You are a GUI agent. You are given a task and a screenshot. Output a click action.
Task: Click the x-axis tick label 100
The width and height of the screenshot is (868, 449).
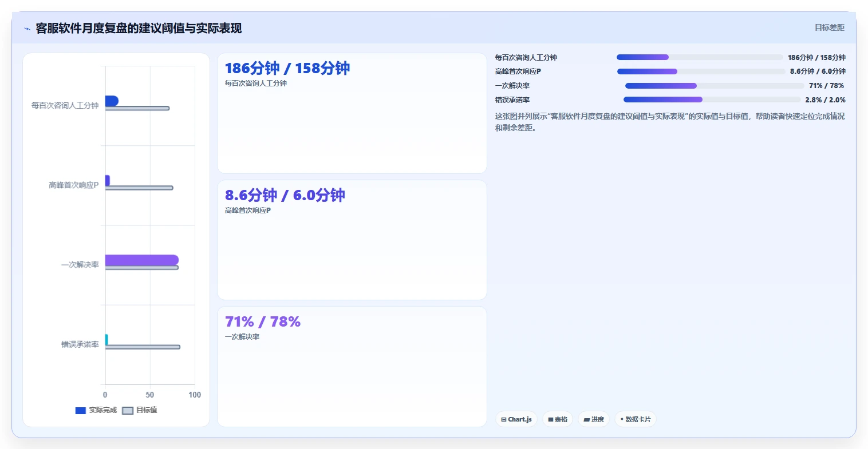pos(195,395)
